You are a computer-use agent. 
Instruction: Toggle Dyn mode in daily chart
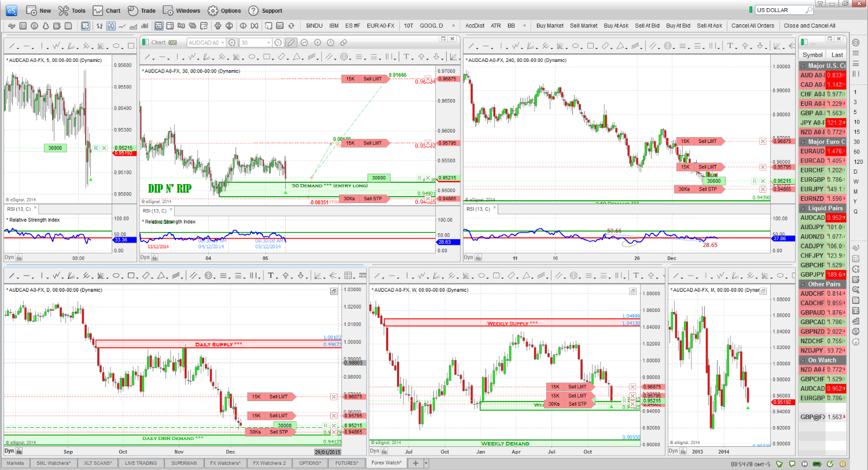pyautogui.click(x=9, y=450)
